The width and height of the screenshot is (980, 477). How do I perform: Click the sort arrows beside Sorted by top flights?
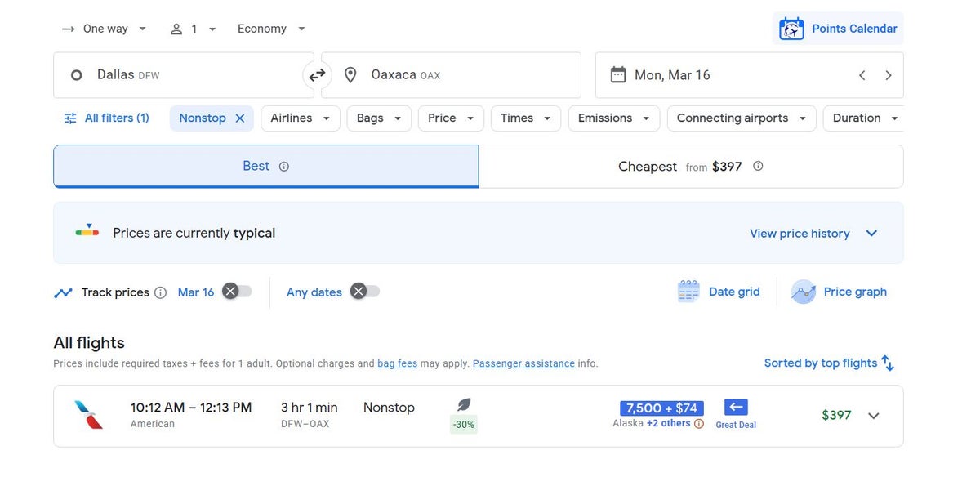(x=888, y=363)
